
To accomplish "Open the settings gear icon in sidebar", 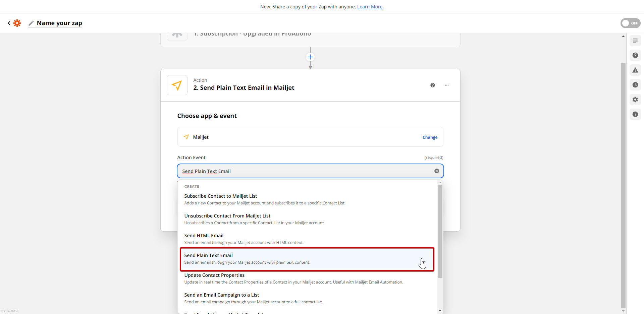I will (635, 100).
